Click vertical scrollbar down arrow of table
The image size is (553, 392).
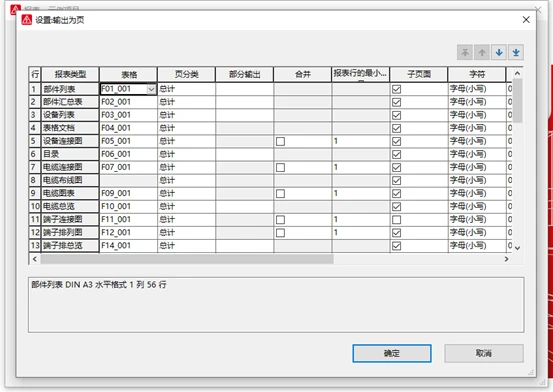pyautogui.click(x=517, y=248)
